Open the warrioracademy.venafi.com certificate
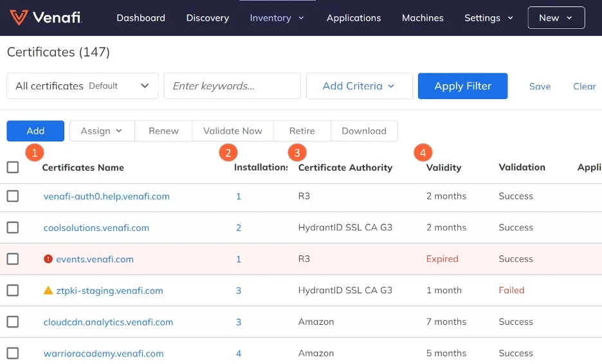The image size is (602, 364). [104, 354]
